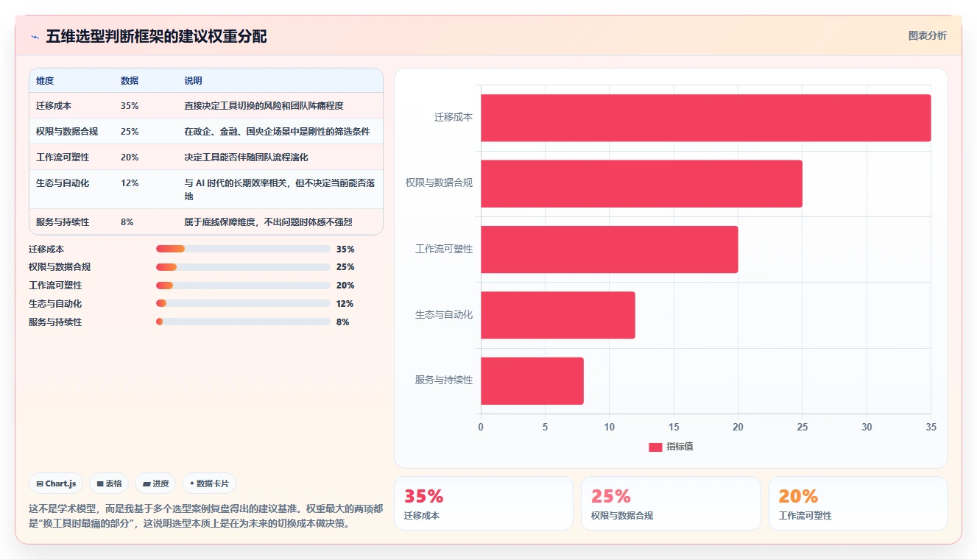Click the 25% value in the table

(x=130, y=132)
